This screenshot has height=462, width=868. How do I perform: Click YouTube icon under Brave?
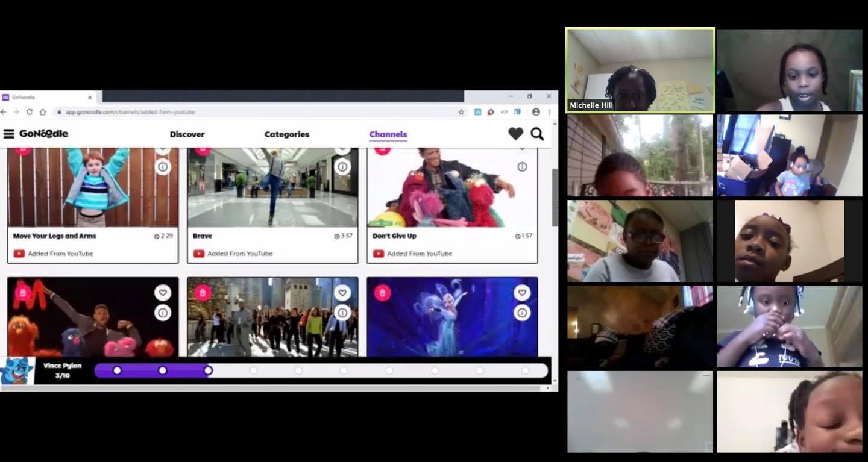(199, 254)
